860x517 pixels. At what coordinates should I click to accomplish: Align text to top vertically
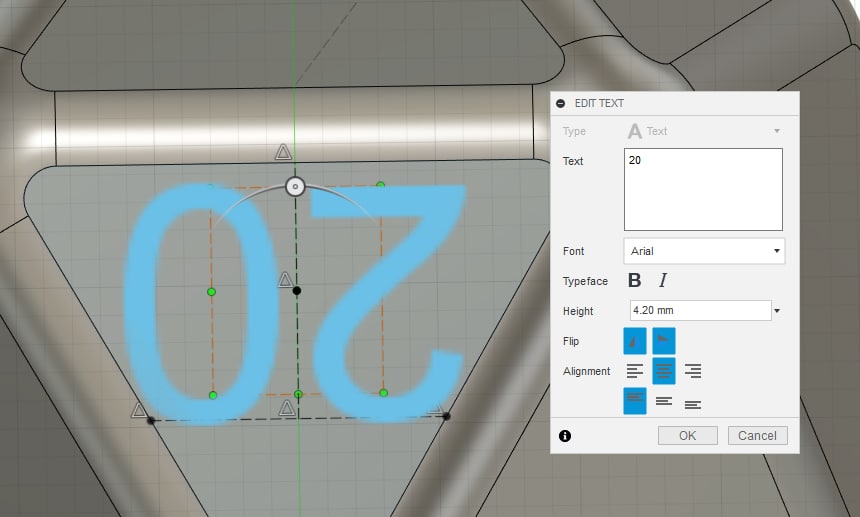tap(635, 401)
